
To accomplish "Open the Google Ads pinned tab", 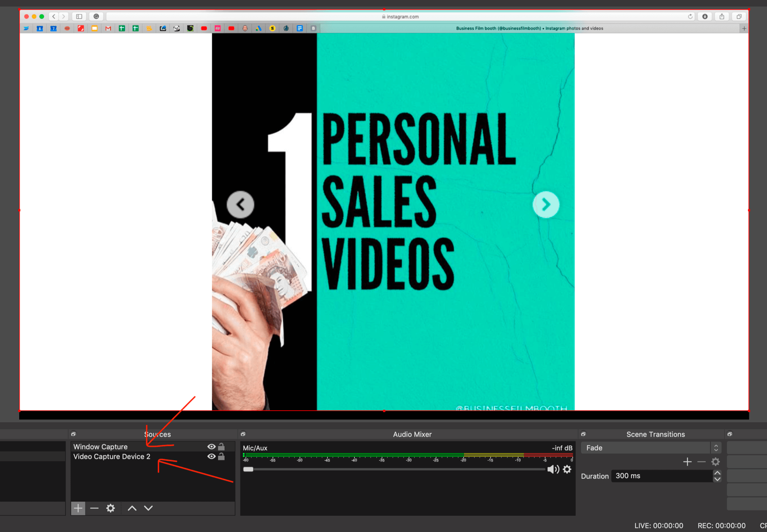I will click(x=259, y=28).
